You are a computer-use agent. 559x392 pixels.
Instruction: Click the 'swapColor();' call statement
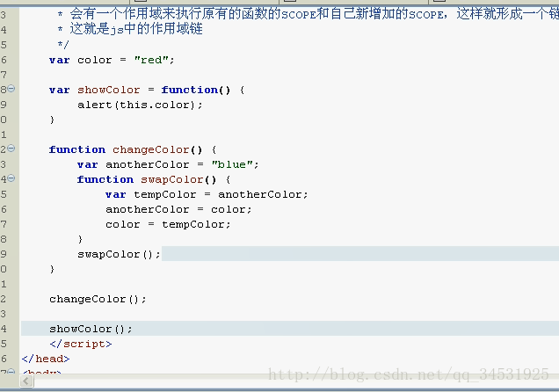pos(119,254)
